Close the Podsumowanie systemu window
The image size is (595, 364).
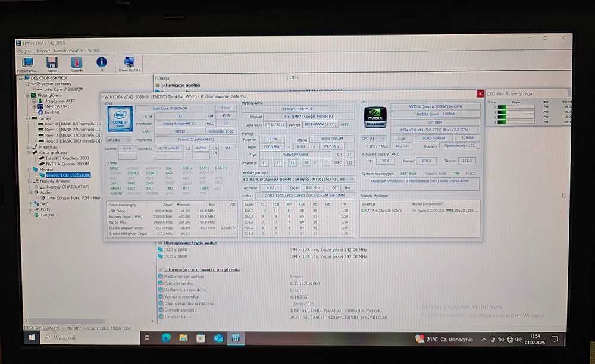pos(480,93)
